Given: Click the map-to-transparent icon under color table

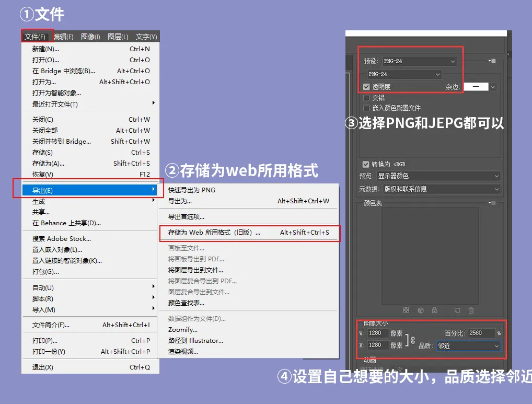Looking at the screenshot, I should point(406,310).
